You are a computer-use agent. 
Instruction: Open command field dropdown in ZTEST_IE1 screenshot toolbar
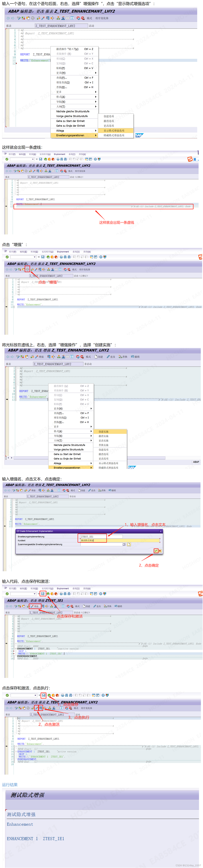click(35, 594)
